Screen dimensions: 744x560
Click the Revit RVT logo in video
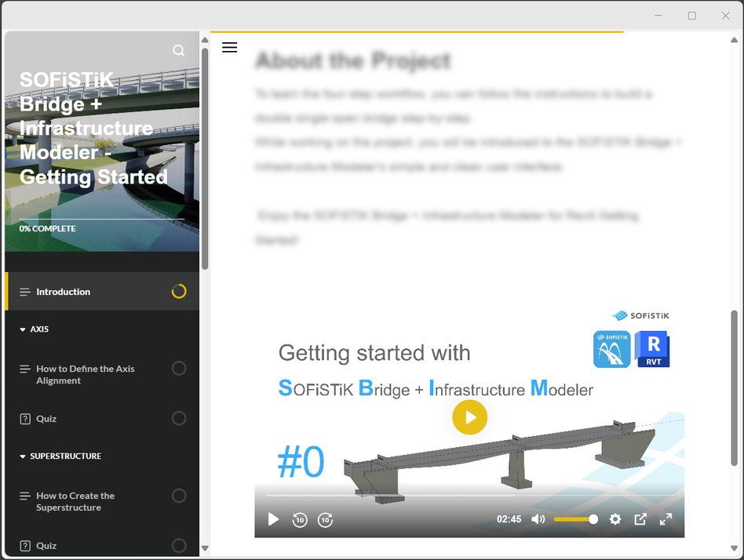[652, 350]
